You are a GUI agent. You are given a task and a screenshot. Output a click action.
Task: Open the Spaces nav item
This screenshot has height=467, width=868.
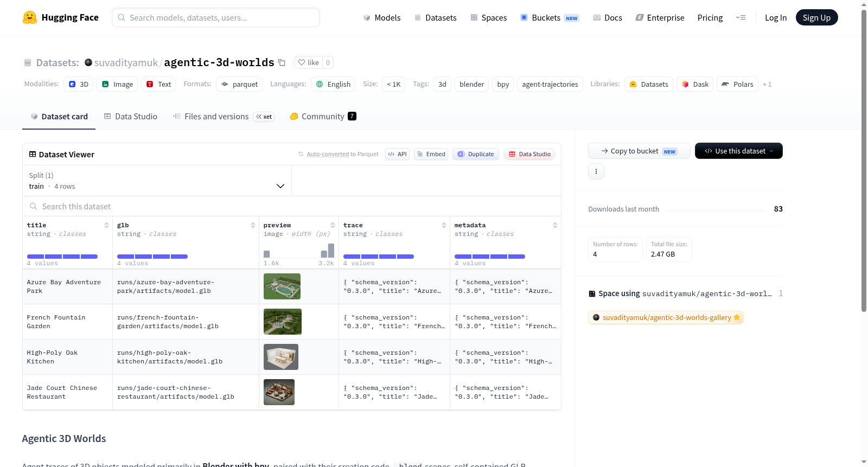(488, 17)
